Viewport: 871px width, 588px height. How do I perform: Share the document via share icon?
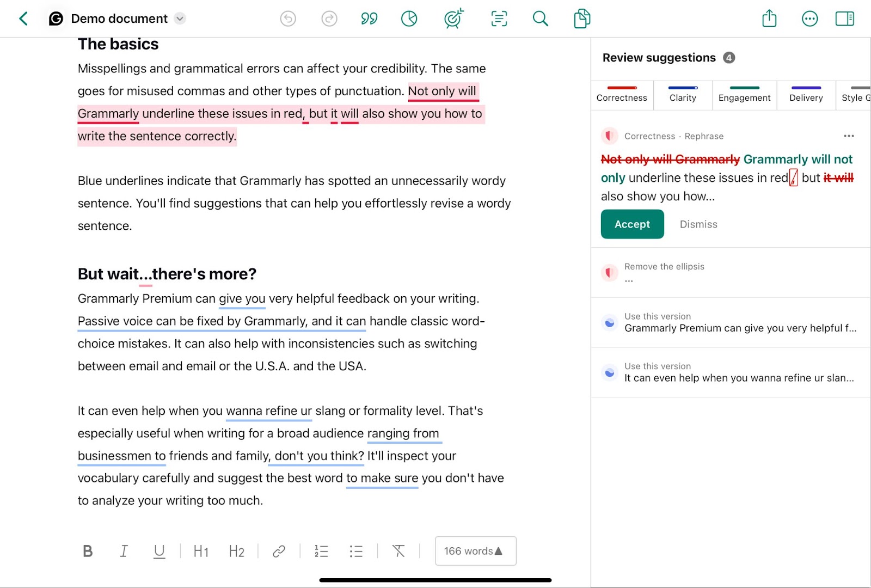coord(769,19)
